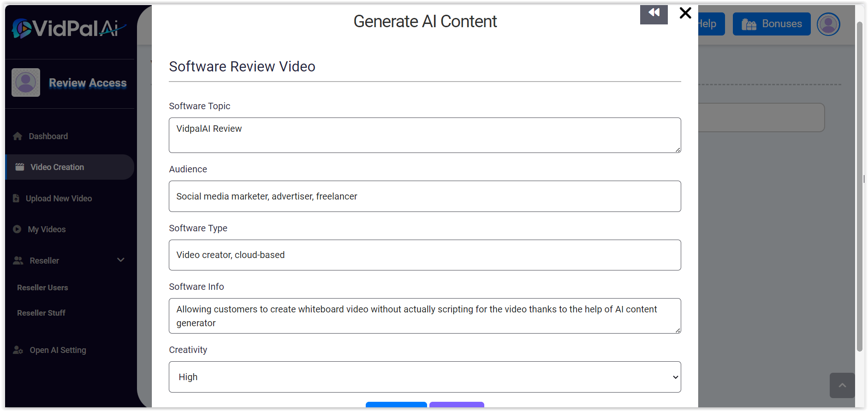Click the Software Review Video heading
The height and width of the screenshot is (411, 868).
coord(242,66)
